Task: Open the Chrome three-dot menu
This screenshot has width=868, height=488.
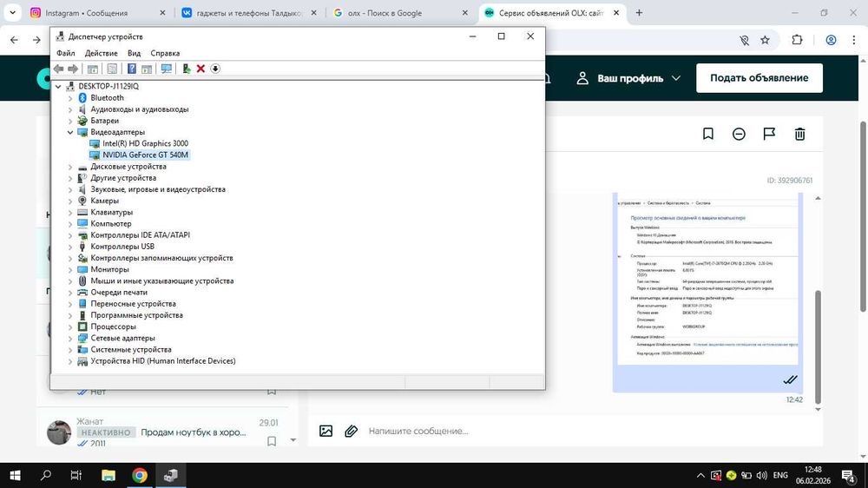Action: (853, 40)
